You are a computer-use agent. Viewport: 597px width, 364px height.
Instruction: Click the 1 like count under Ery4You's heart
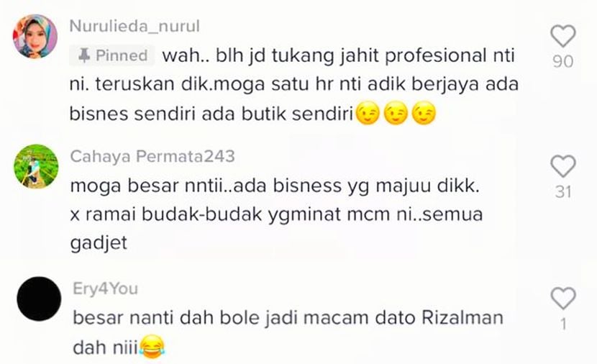tap(563, 324)
